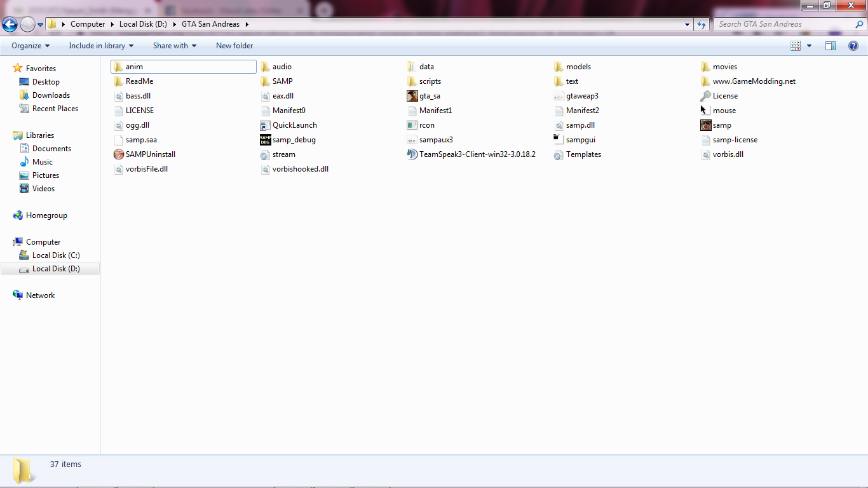Select the samp_debug file icon
This screenshot has height=488, width=868.
point(266,140)
